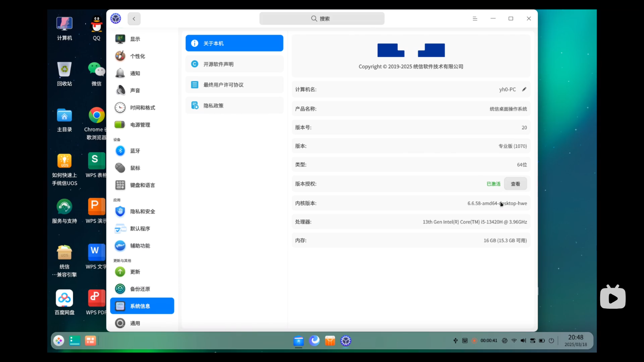Edit the computer name with pencil icon
The width and height of the screenshot is (644, 362).
524,89
